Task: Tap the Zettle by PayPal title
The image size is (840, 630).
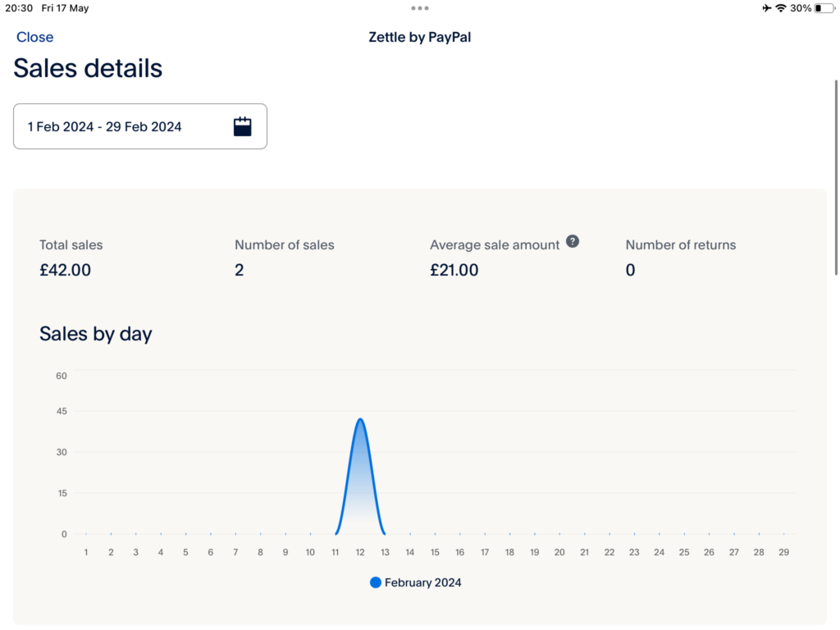Action: click(419, 37)
